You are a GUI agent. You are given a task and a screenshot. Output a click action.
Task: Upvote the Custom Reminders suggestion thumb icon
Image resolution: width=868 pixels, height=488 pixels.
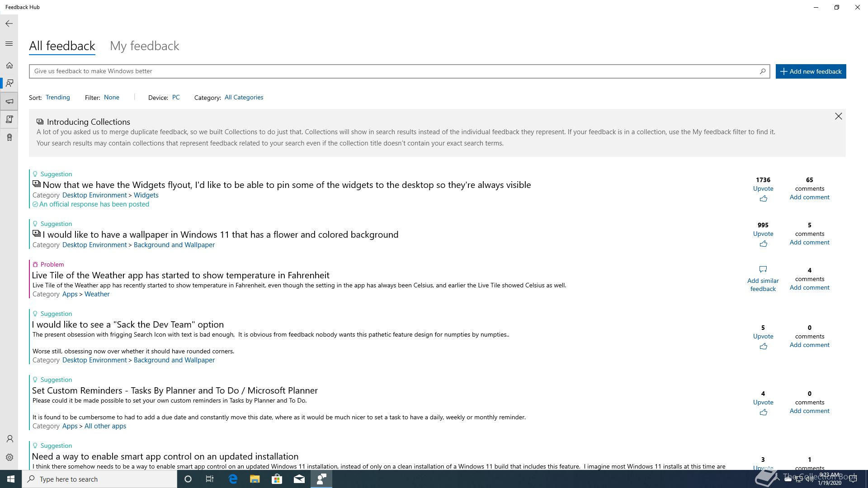763,412
